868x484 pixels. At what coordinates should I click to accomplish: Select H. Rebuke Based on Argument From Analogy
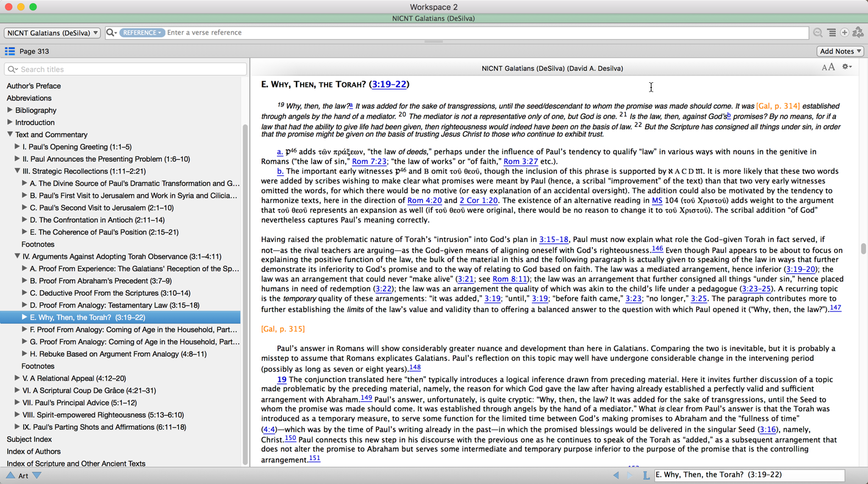point(118,354)
